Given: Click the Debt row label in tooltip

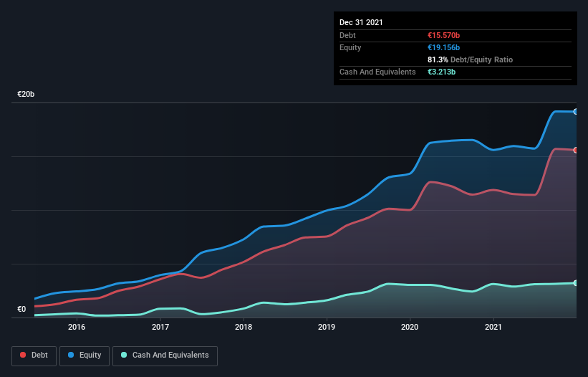Looking at the screenshot, I should coord(347,35).
